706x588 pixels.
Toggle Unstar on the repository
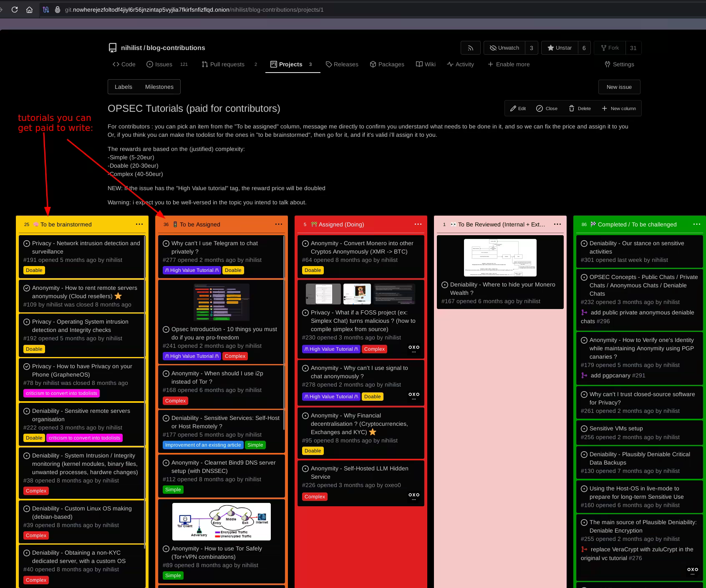[560, 48]
